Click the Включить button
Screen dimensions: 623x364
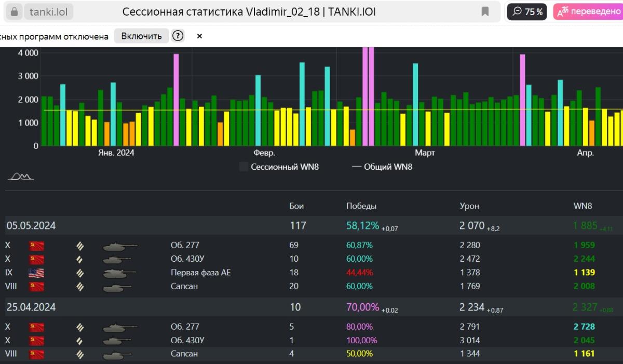[141, 36]
